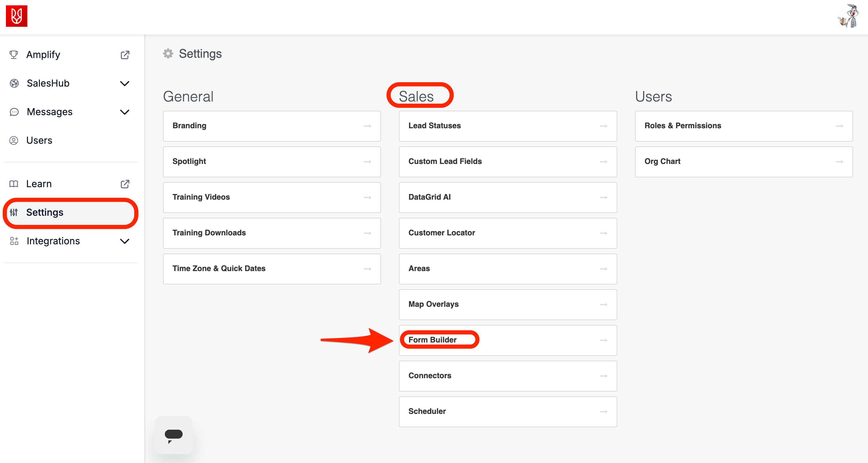Select Settings in the sidebar

[x=45, y=213]
